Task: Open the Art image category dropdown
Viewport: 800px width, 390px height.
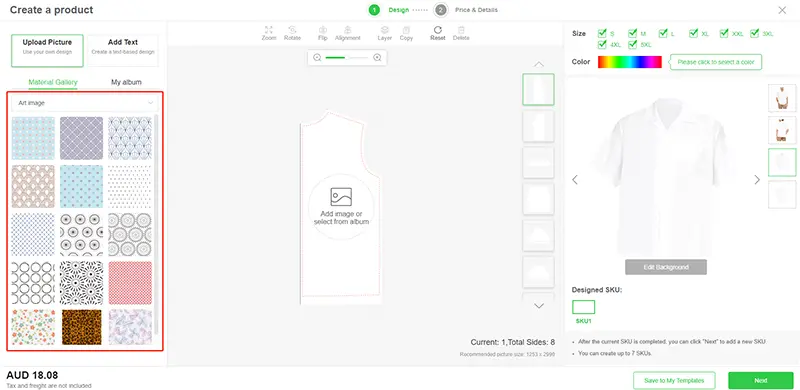Action: pos(85,103)
